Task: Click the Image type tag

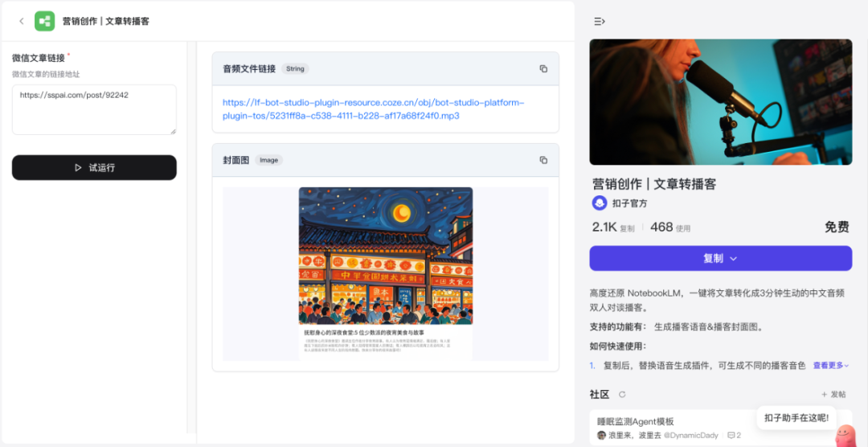Action: (269, 160)
